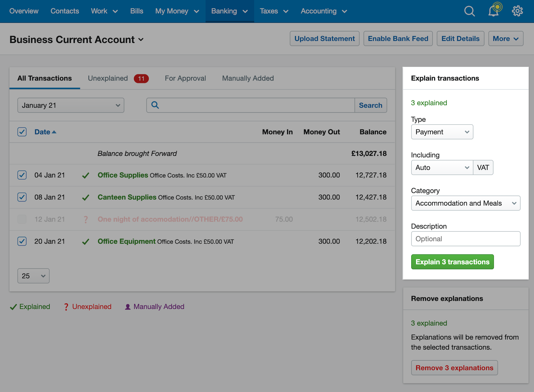The height and width of the screenshot is (392, 534).
Task: Open the Office Supplies transaction link
Action: tap(123, 175)
